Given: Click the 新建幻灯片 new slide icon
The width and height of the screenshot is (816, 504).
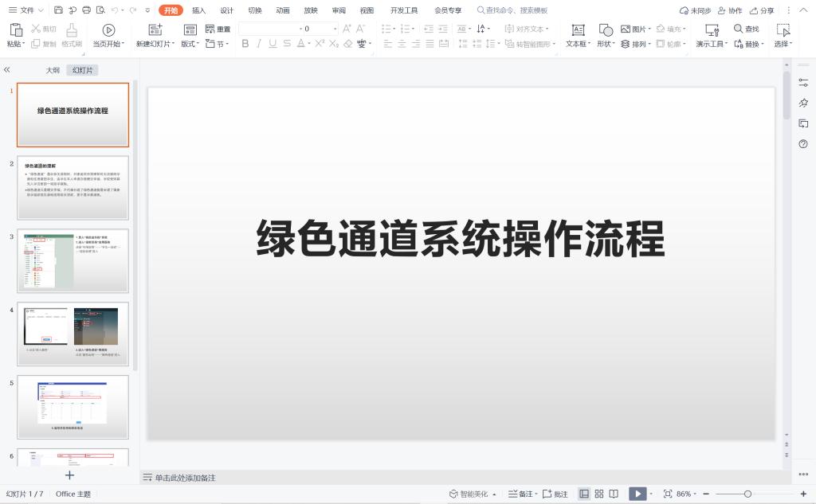Looking at the screenshot, I should (x=155, y=29).
